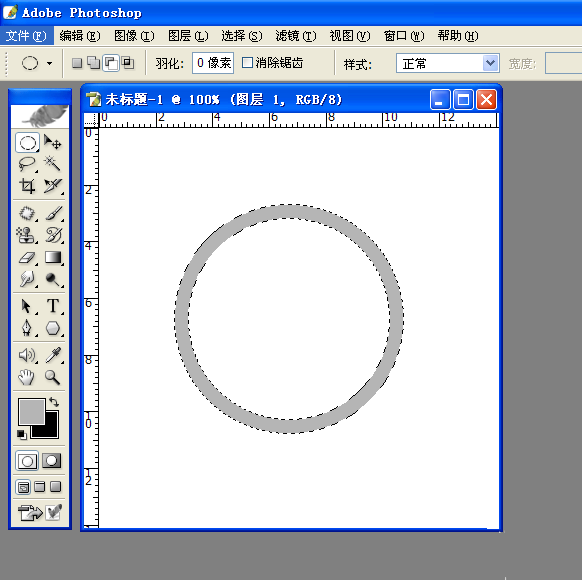This screenshot has width=582, height=580.
Task: Enable Intersect with Selection mode
Action: point(128,63)
